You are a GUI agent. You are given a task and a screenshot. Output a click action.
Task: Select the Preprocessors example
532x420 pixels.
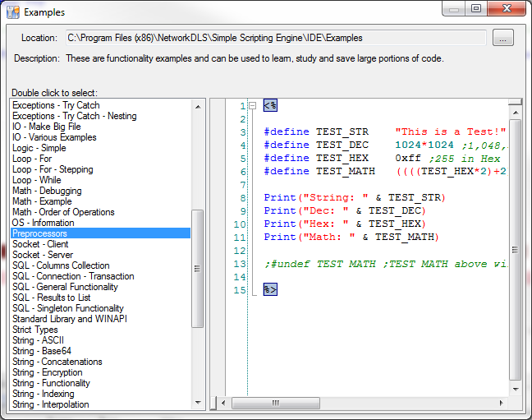[39, 233]
